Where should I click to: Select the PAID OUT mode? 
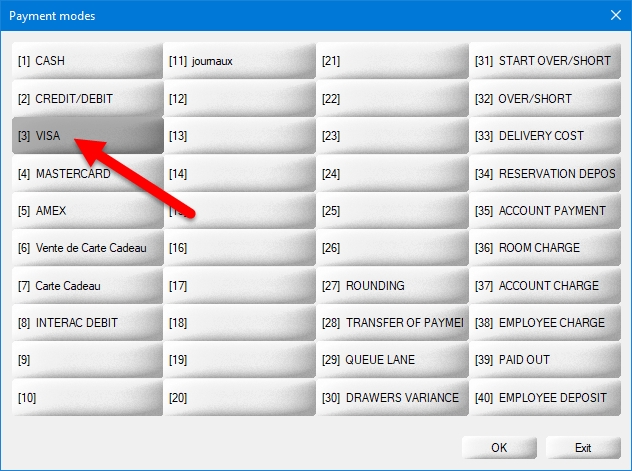545,360
